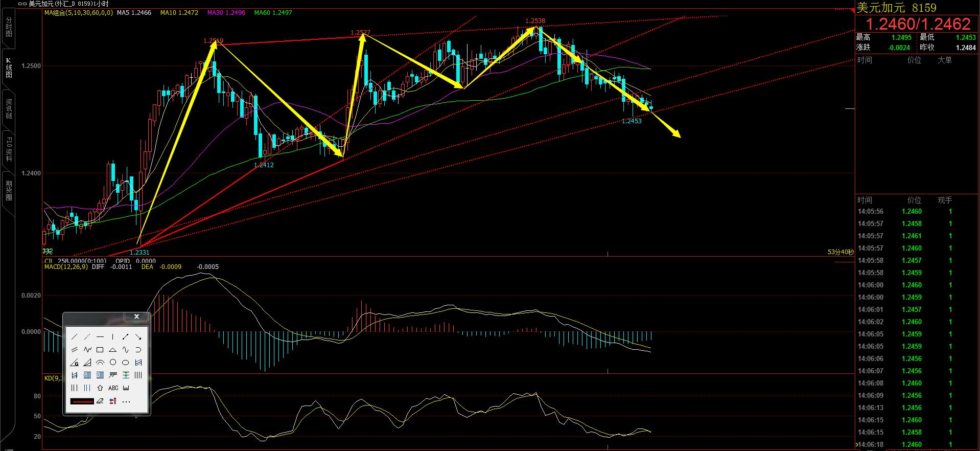Choose the angle fan lines tool

(x=87, y=363)
